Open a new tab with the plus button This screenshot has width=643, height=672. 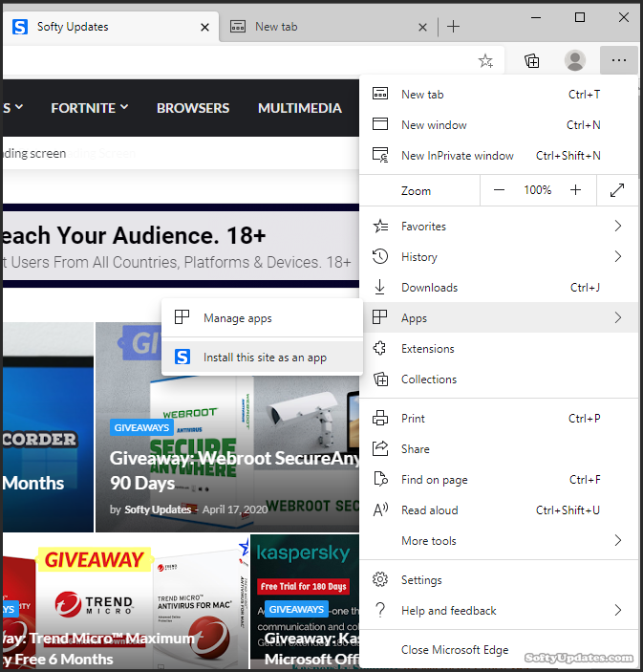453,27
